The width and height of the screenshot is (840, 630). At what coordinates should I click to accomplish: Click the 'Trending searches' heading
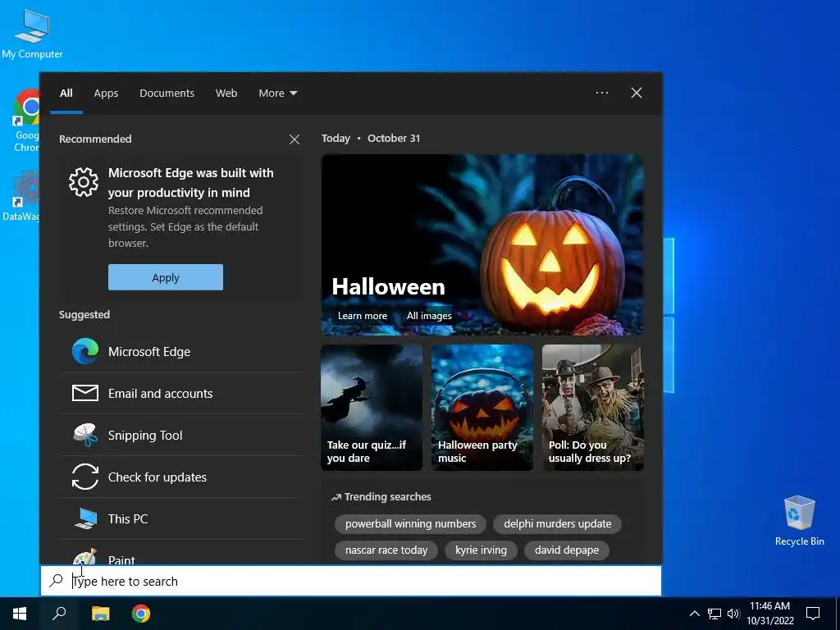pos(381,496)
